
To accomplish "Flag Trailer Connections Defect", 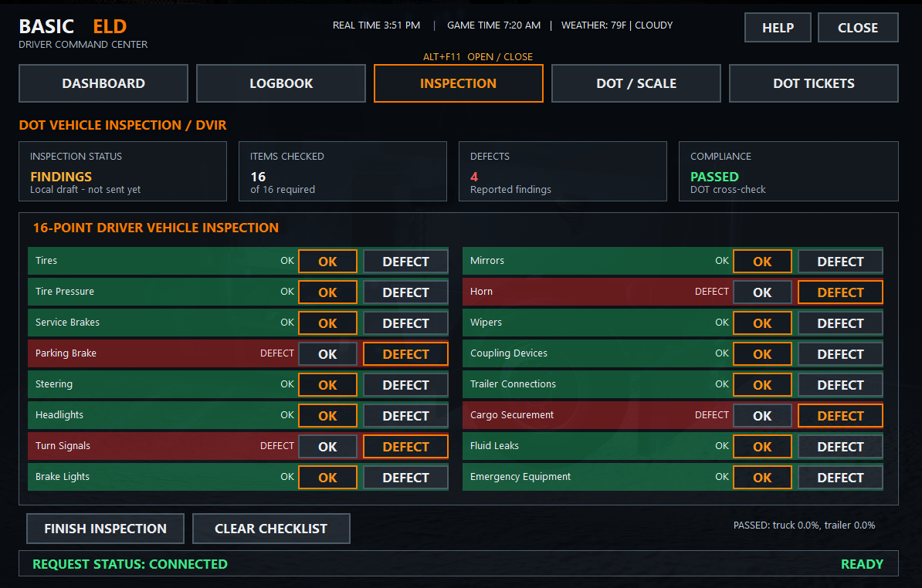I will tap(840, 385).
